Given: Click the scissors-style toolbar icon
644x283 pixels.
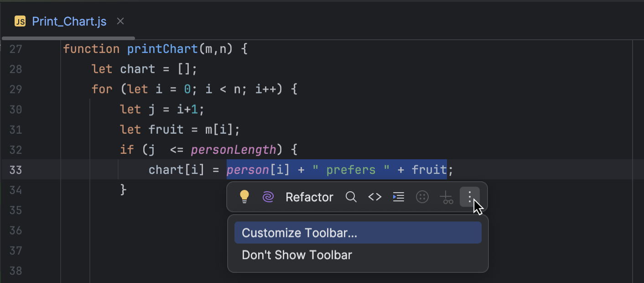Looking at the screenshot, I should [x=446, y=197].
